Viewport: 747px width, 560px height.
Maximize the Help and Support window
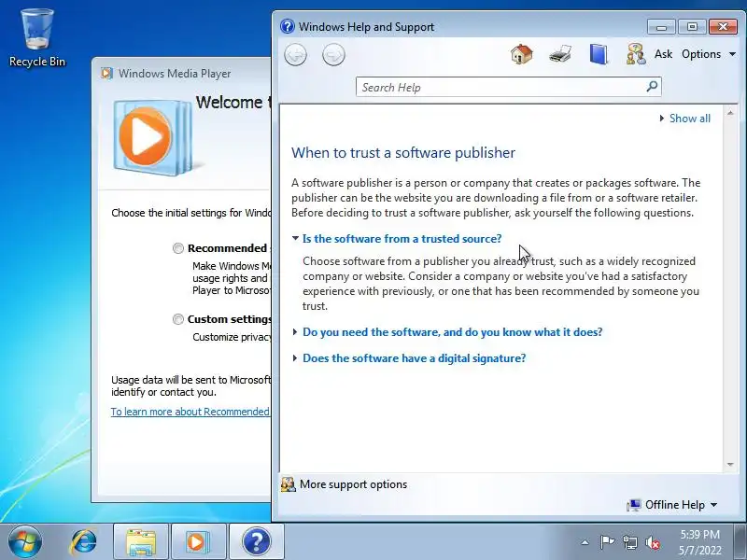(692, 26)
